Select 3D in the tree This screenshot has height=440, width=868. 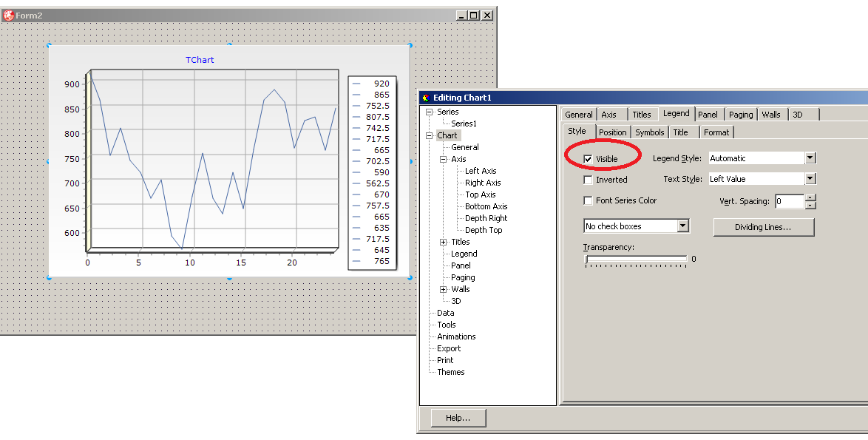pyautogui.click(x=456, y=301)
